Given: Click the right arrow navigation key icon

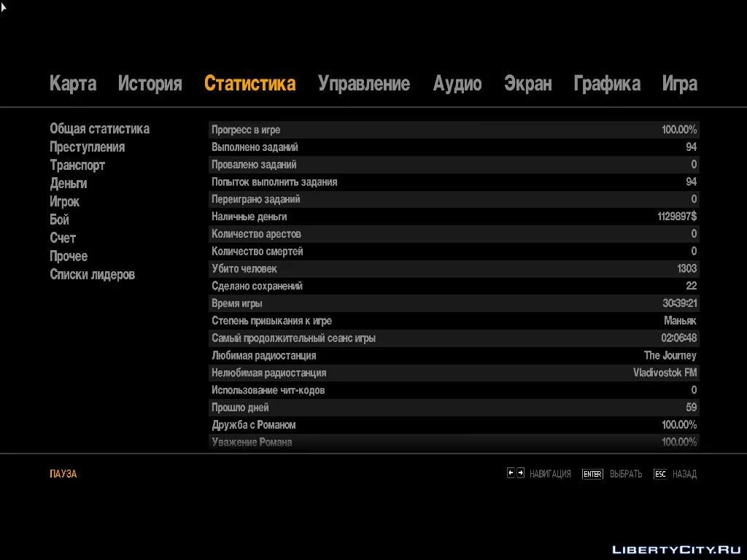Looking at the screenshot, I should click(520, 473).
